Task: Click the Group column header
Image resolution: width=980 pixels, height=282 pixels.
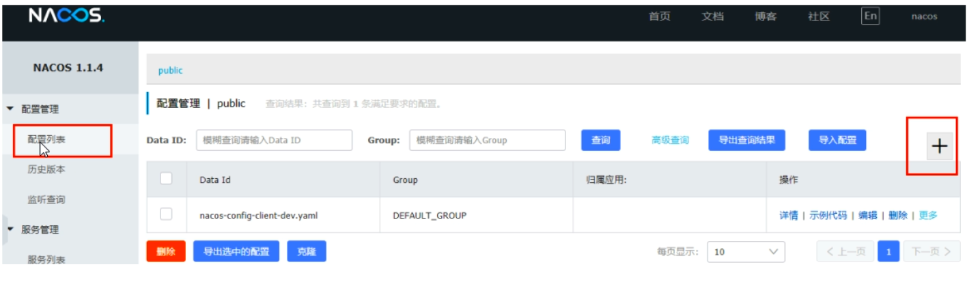Action: 477,180
